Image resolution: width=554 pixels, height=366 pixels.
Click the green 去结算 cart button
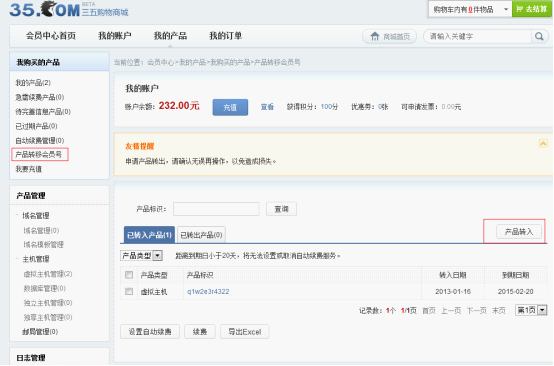tap(531, 9)
